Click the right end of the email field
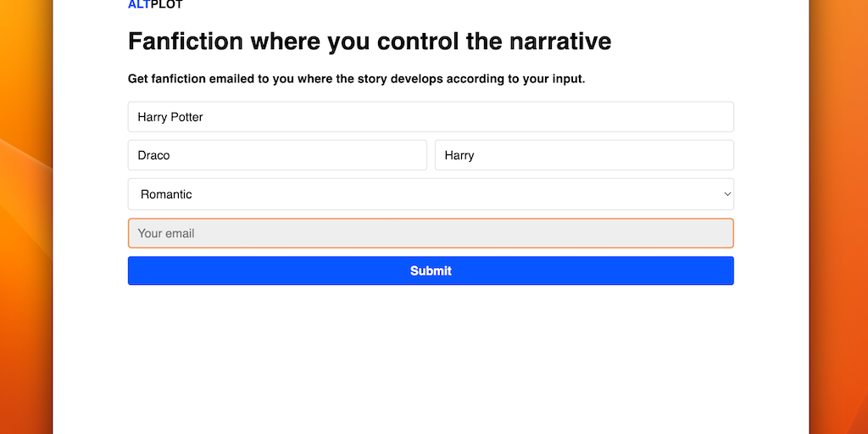This screenshot has width=868, height=434. pyautogui.click(x=712, y=233)
